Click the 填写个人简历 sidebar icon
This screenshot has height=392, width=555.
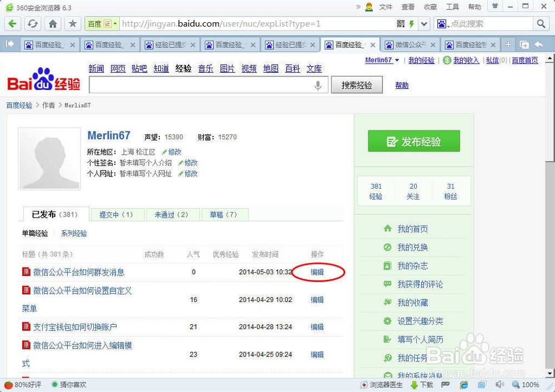(387, 339)
